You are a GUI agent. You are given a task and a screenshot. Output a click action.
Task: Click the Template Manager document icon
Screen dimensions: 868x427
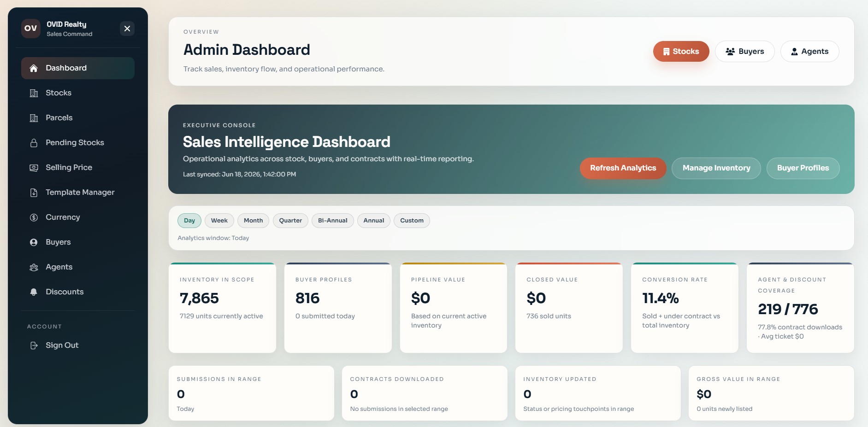(34, 193)
